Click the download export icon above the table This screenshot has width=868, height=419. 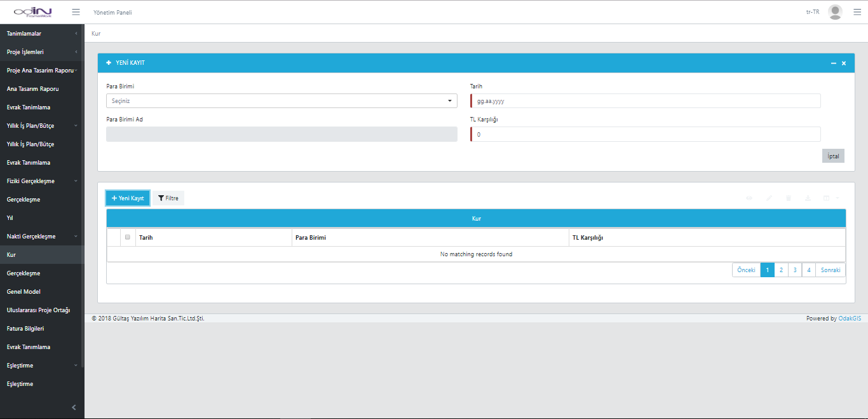click(x=808, y=198)
